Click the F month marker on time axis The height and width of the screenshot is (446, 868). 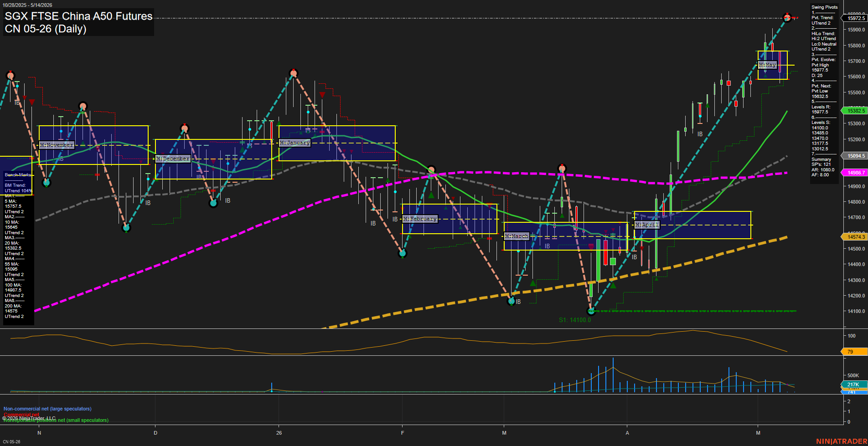pos(403,433)
